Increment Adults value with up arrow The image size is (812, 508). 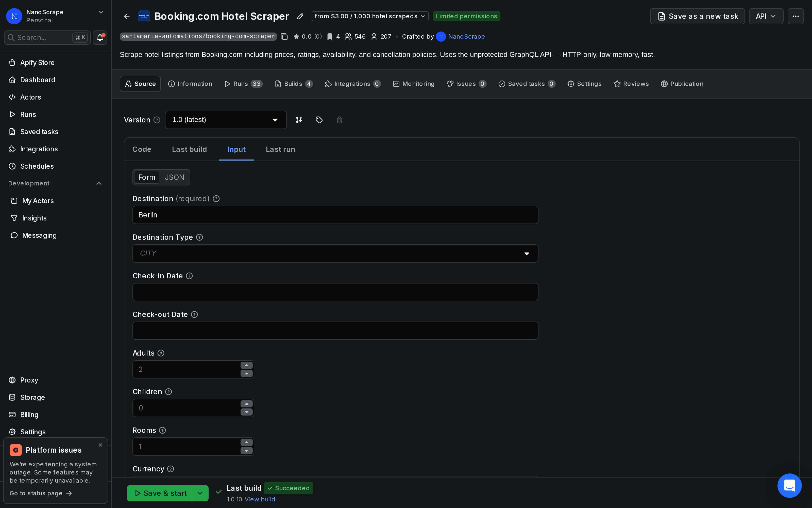247,366
